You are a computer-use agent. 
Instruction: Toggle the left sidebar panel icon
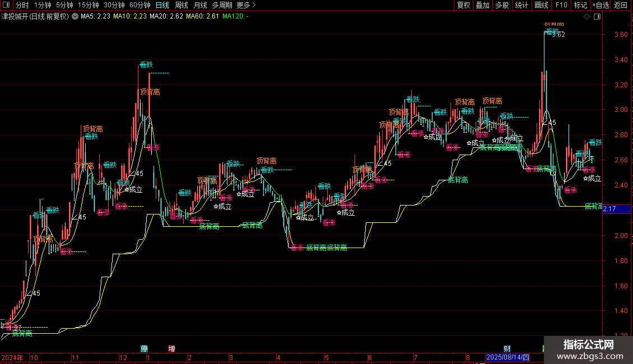pyautogui.click(x=6, y=5)
